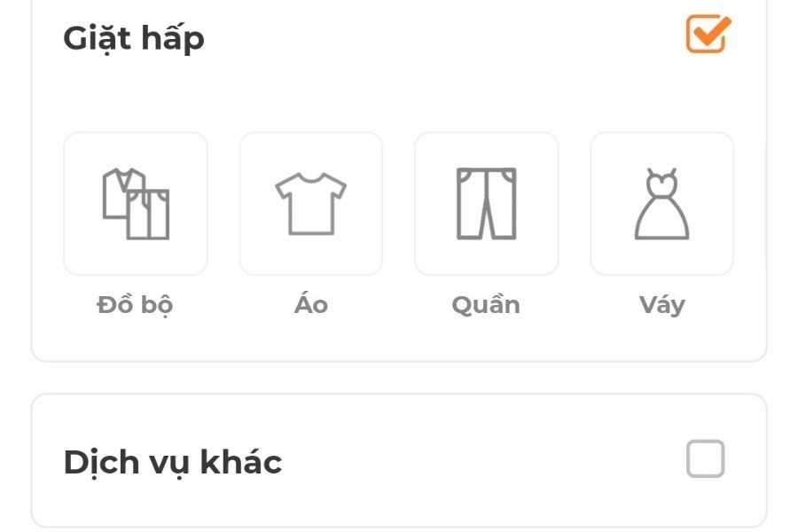Viewport: 798px width, 532px height.
Task: Choose the Quần trousers icon
Action: tap(487, 204)
